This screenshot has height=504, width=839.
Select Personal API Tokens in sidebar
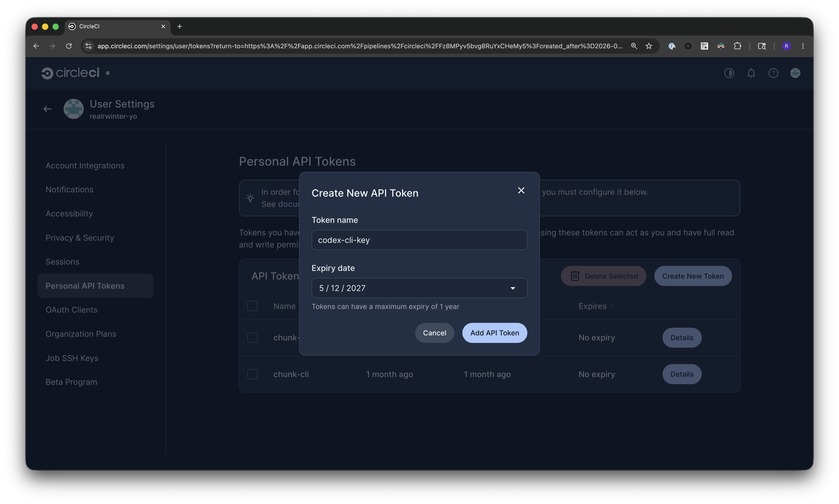[x=96, y=286]
